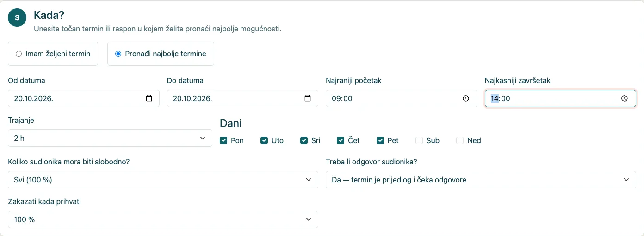Select 'Pronađi najbolje termine' radio option
This screenshot has width=644, height=236.
click(118, 54)
